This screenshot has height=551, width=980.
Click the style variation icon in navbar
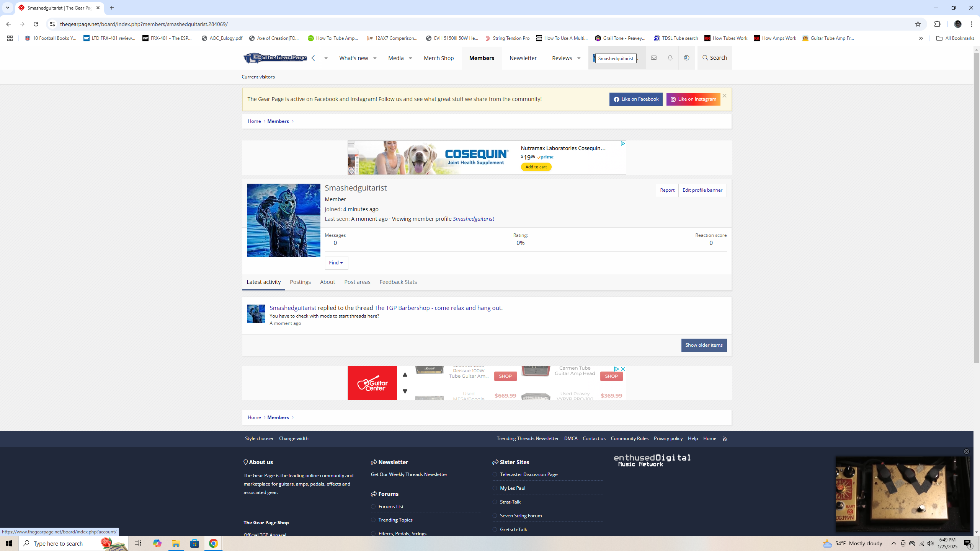point(686,58)
